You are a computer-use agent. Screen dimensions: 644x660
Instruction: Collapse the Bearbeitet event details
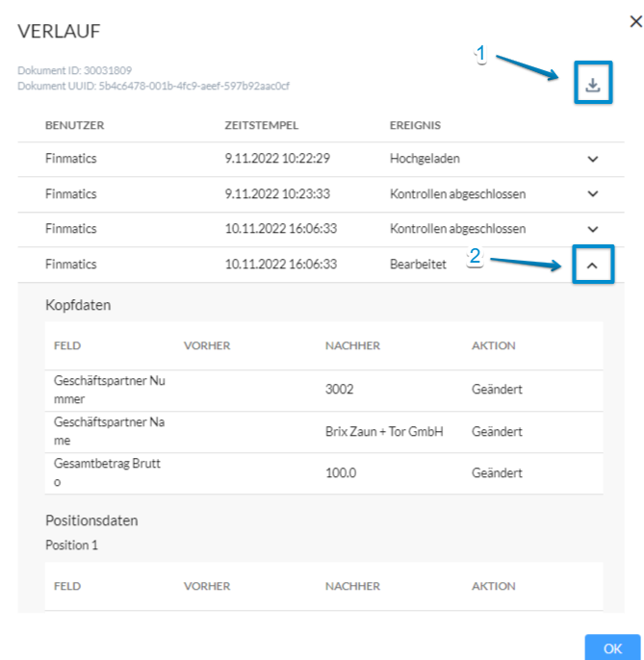tap(593, 266)
